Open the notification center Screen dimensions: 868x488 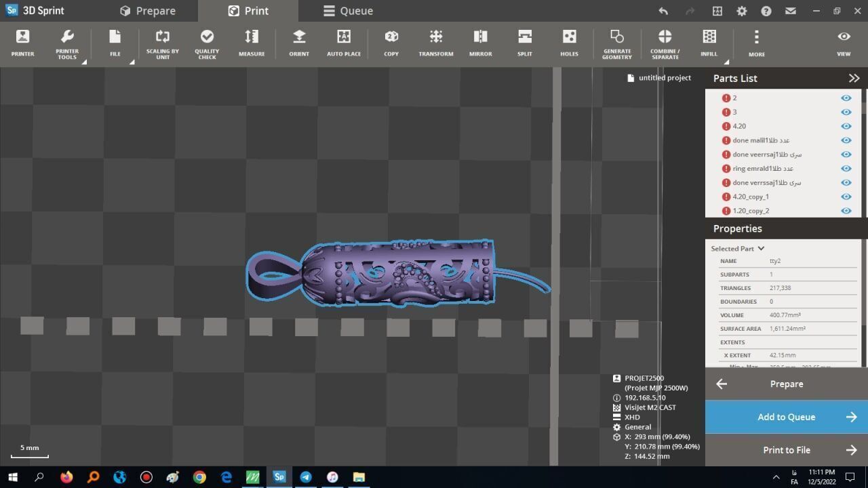(x=850, y=477)
